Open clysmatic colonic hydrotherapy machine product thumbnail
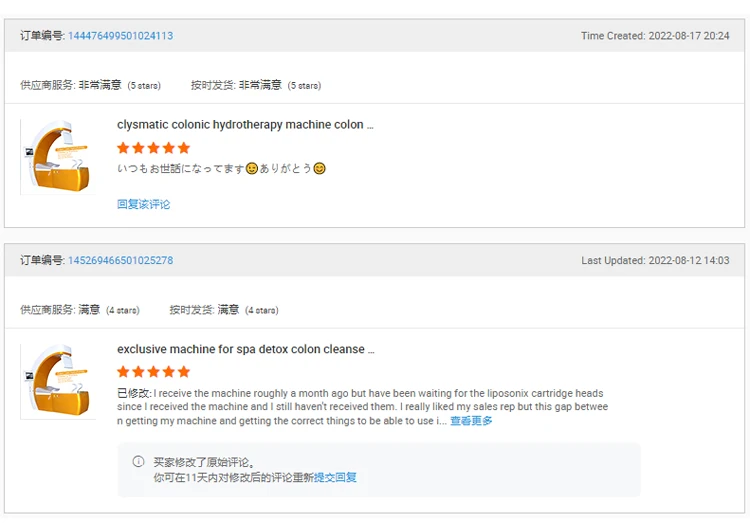 (x=57, y=157)
